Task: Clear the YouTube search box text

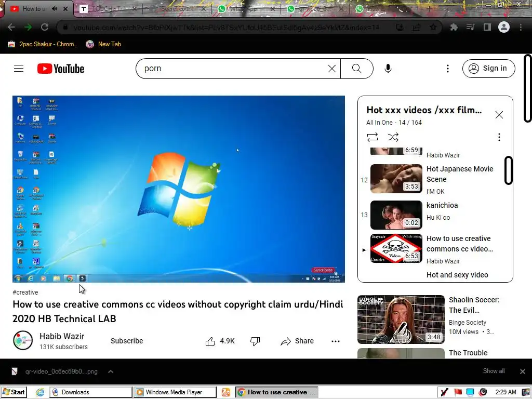Action: (332, 69)
